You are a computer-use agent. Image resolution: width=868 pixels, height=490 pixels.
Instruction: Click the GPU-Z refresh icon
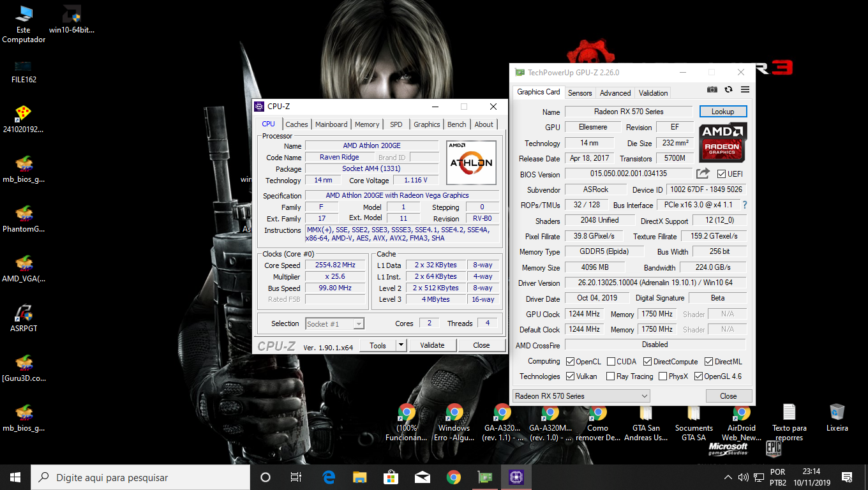728,90
